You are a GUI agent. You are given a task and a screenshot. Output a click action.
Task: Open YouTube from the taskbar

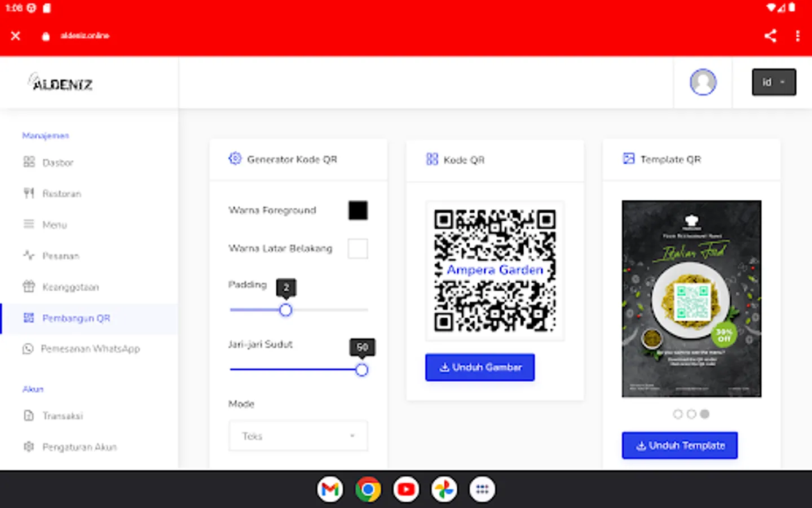[406, 489]
